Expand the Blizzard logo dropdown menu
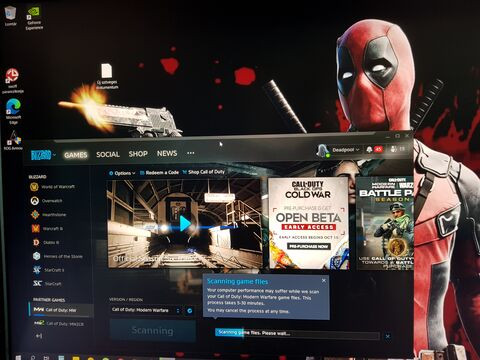 (43, 155)
